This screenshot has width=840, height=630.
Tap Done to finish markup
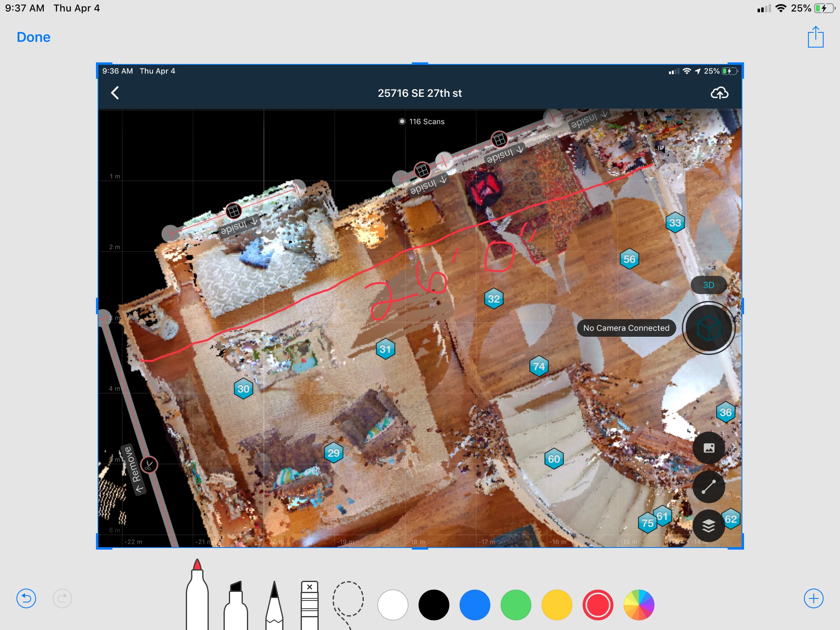click(x=34, y=37)
